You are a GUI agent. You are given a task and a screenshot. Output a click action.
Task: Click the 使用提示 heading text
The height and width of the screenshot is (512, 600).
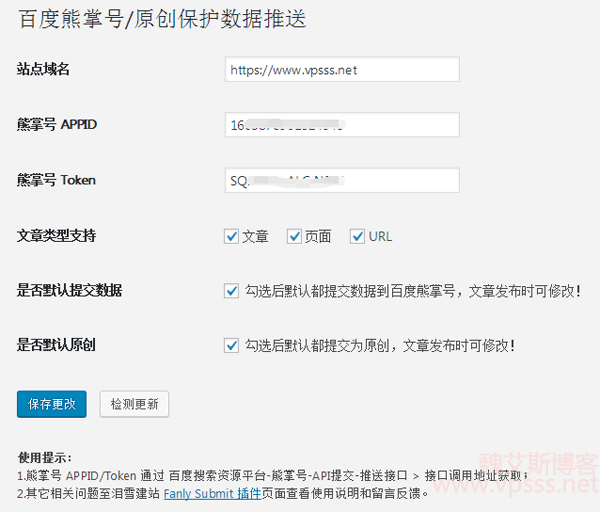pyautogui.click(x=45, y=457)
